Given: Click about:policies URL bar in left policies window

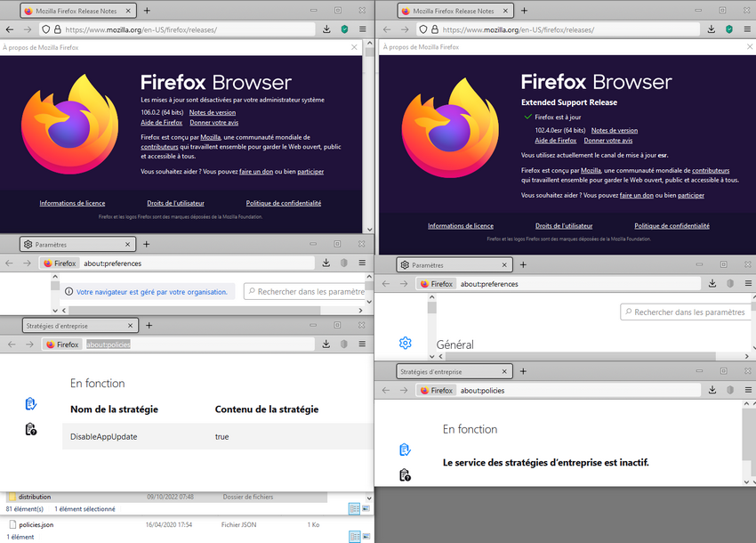Looking at the screenshot, I should (176, 344).
